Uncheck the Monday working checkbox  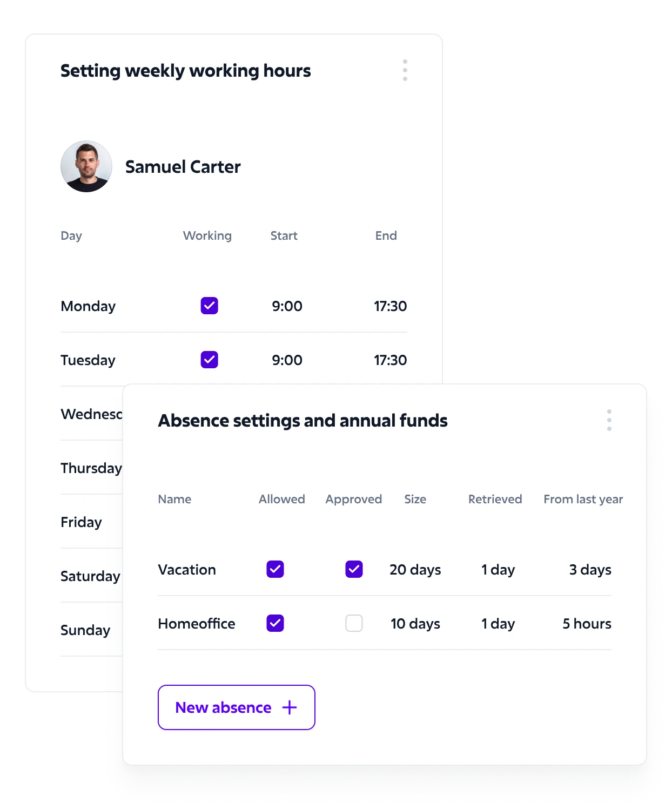click(210, 306)
